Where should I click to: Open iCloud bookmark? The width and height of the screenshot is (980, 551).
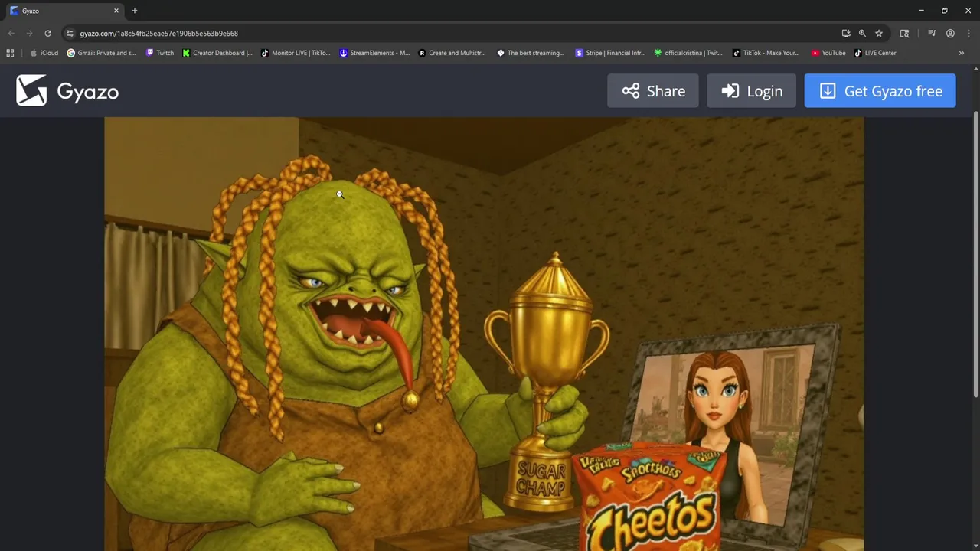point(44,53)
